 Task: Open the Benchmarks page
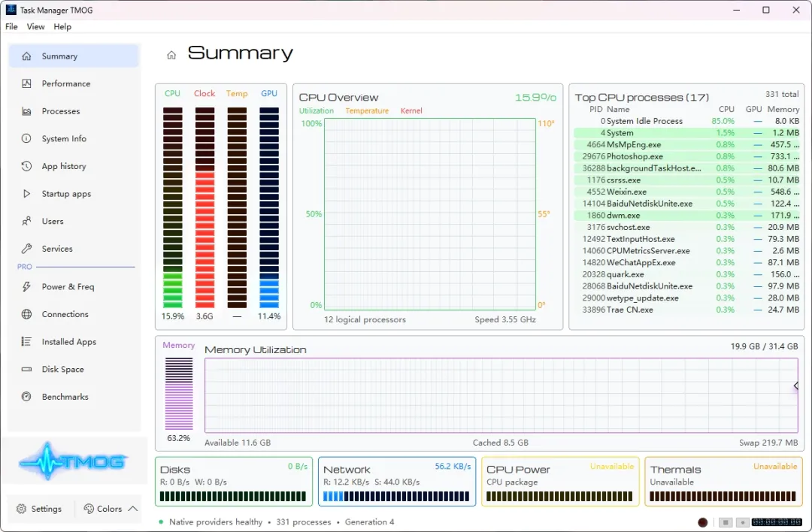pyautogui.click(x=74, y=397)
